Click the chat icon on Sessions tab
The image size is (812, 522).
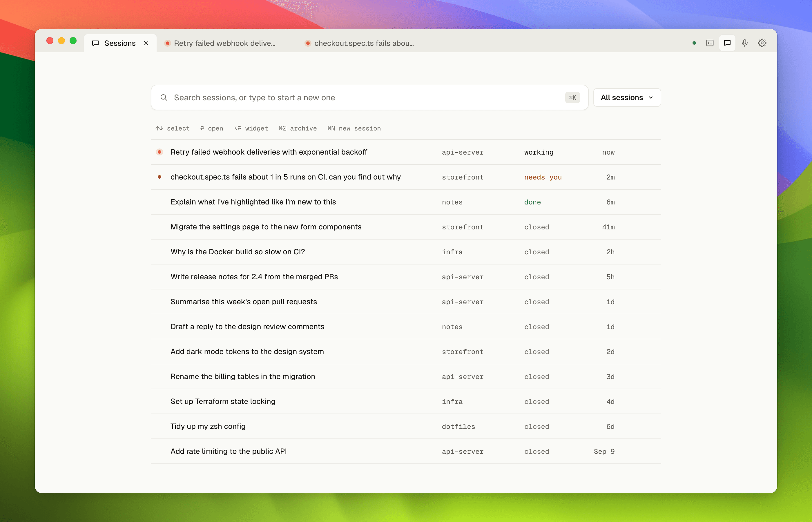pos(96,43)
